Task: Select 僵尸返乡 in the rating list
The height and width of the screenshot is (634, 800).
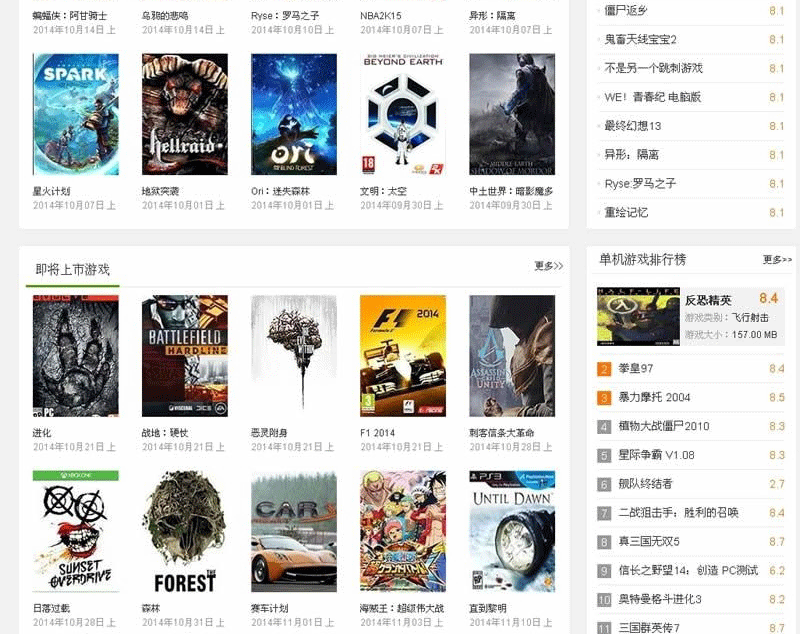Action: pos(626,10)
